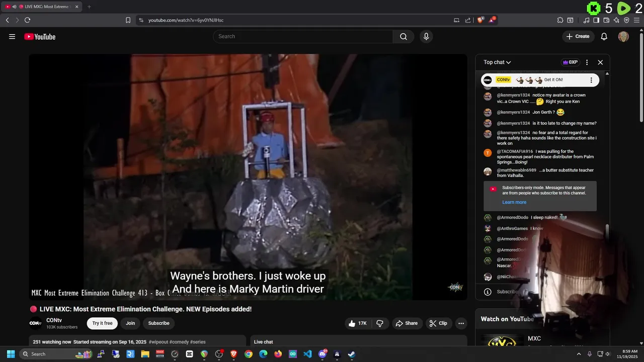644x362 pixels.
Task: Open live chat options three-dot menu
Action: pyautogui.click(x=587, y=62)
